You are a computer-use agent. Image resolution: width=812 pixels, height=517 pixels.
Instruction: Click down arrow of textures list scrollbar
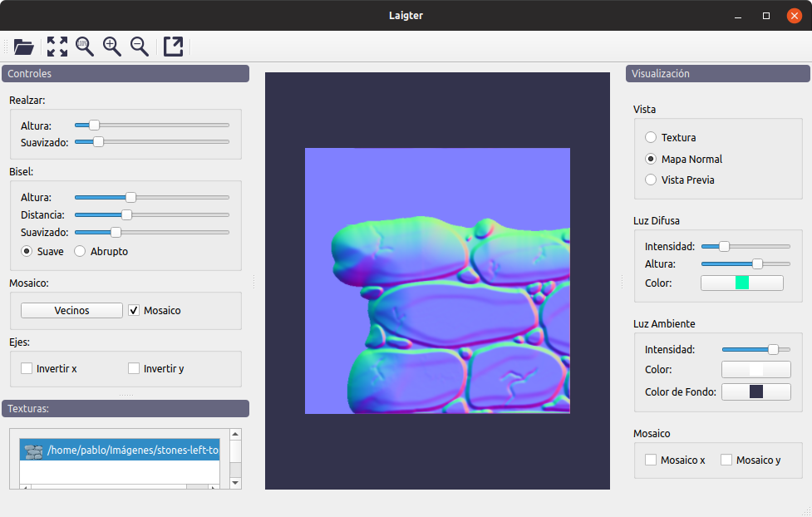pos(236,482)
